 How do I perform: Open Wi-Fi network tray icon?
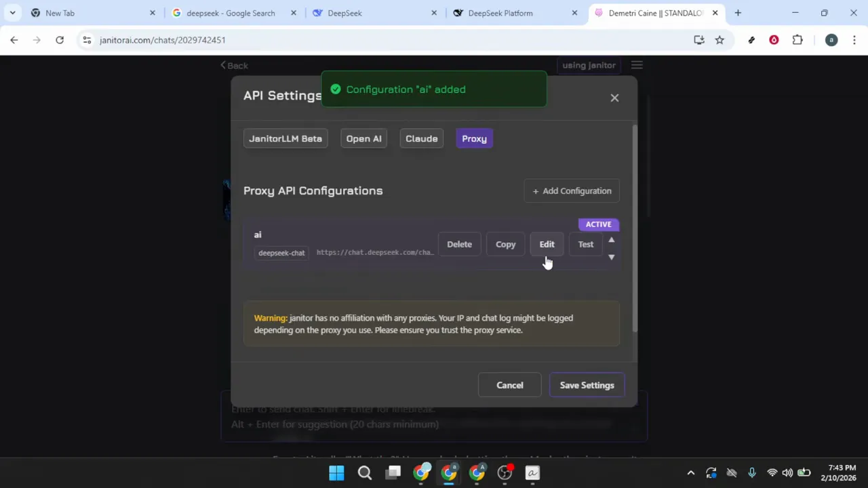coord(772,473)
